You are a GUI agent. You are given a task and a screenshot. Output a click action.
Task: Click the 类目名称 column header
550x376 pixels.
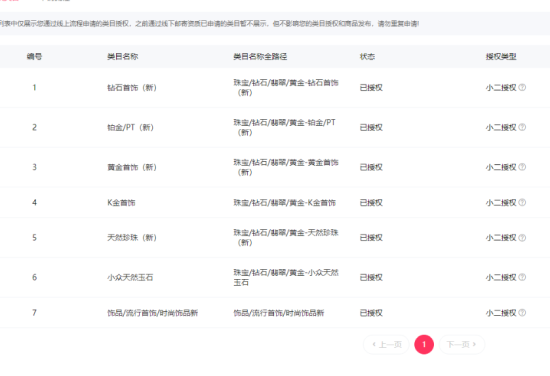[122, 56]
